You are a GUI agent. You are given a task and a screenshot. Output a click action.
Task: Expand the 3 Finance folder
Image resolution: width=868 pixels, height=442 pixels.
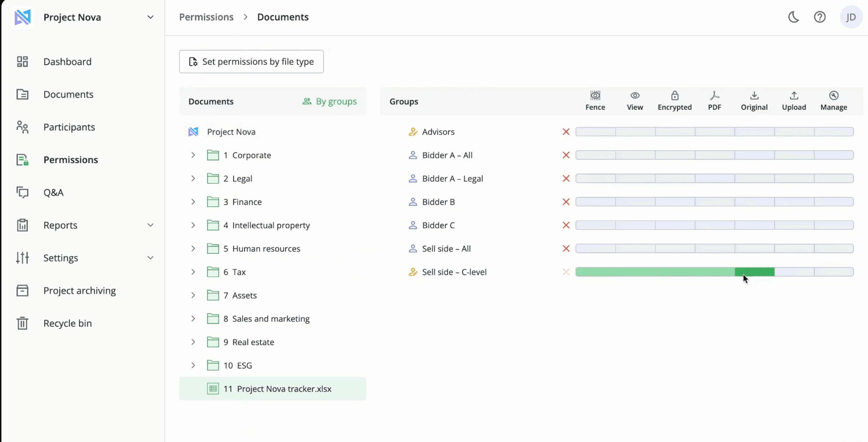click(x=193, y=202)
